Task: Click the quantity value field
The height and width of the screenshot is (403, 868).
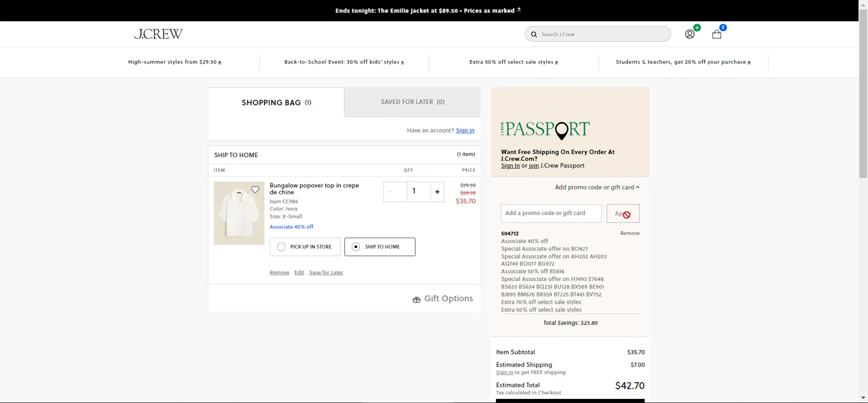Action: (414, 191)
